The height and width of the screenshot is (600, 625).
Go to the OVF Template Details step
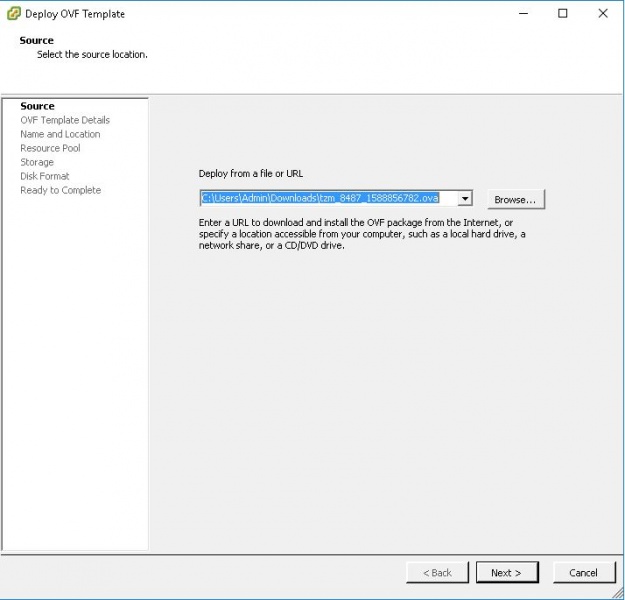(65, 120)
